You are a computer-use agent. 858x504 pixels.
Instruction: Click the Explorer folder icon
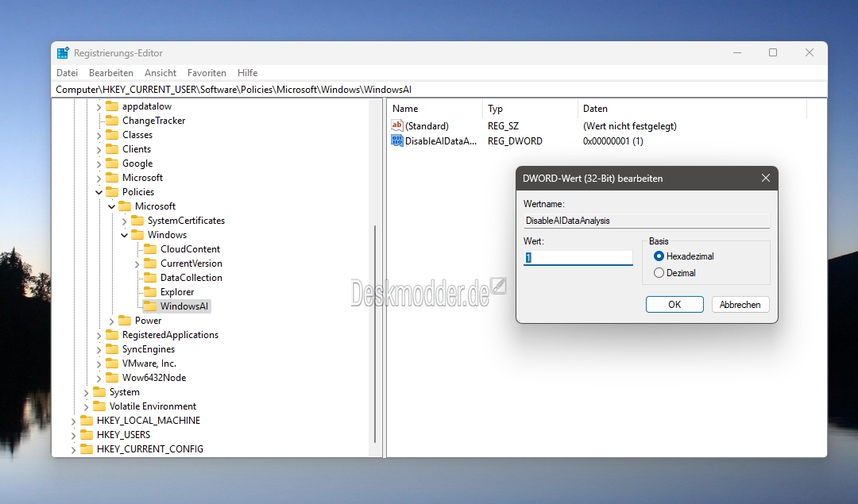click(x=150, y=292)
